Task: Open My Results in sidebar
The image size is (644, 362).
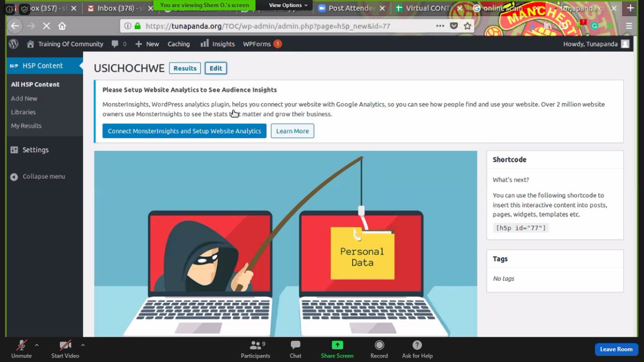Action: tap(26, 126)
